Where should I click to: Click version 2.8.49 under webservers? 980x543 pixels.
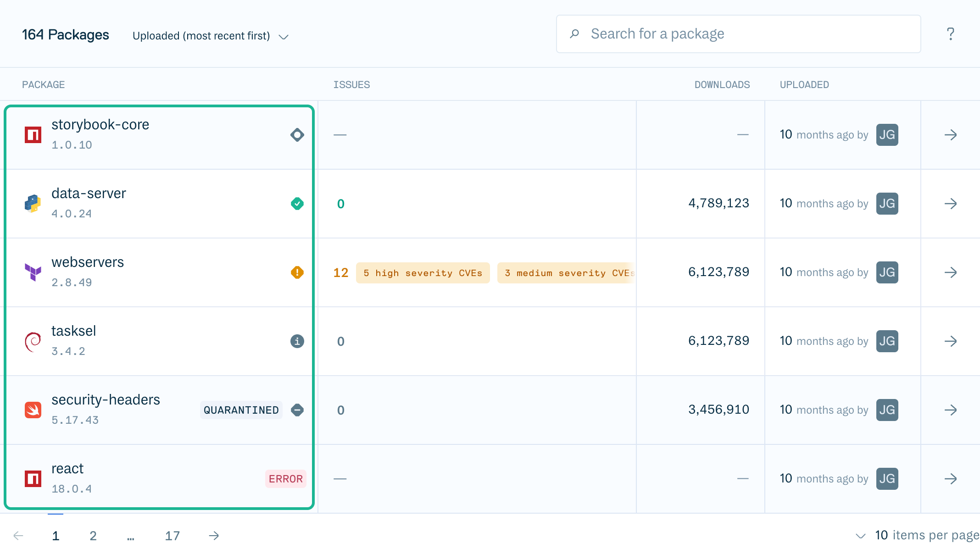tap(72, 283)
